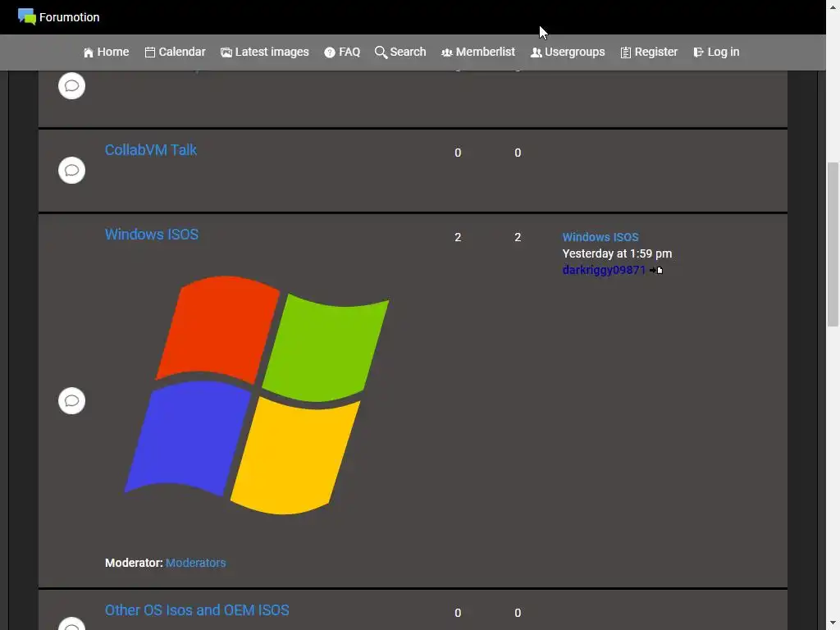Open the forum Search
This screenshot has width=840, height=630.
[x=400, y=52]
